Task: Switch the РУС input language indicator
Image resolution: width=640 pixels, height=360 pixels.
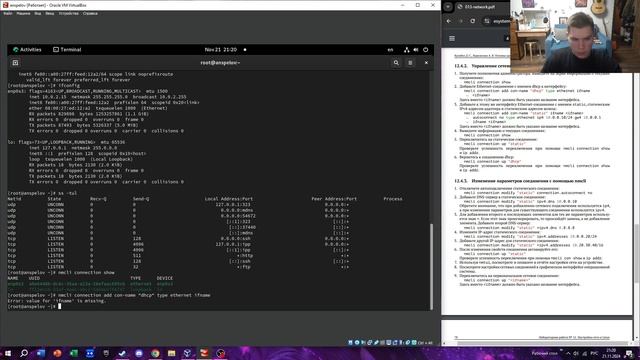Action: click(x=595, y=353)
